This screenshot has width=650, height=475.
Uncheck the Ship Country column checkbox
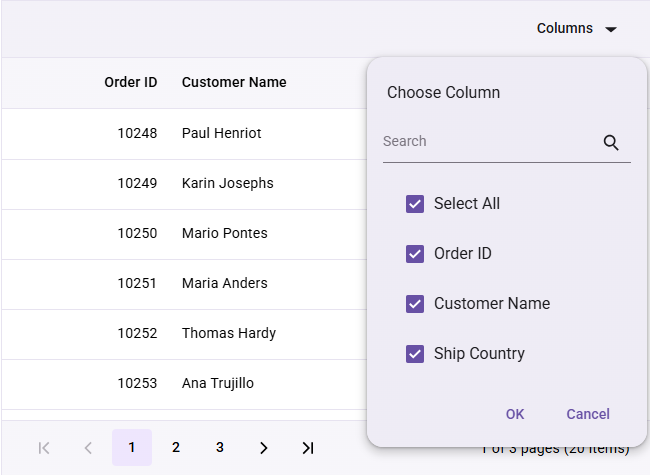415,354
